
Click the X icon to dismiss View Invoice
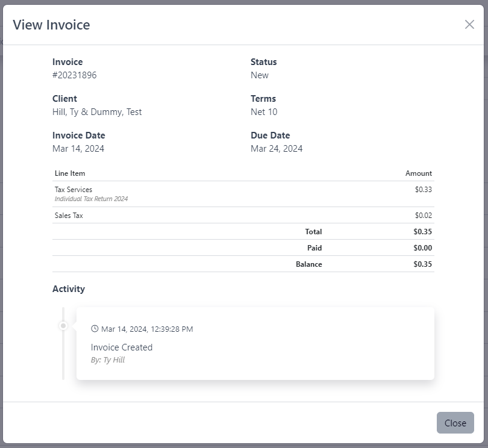[470, 25]
